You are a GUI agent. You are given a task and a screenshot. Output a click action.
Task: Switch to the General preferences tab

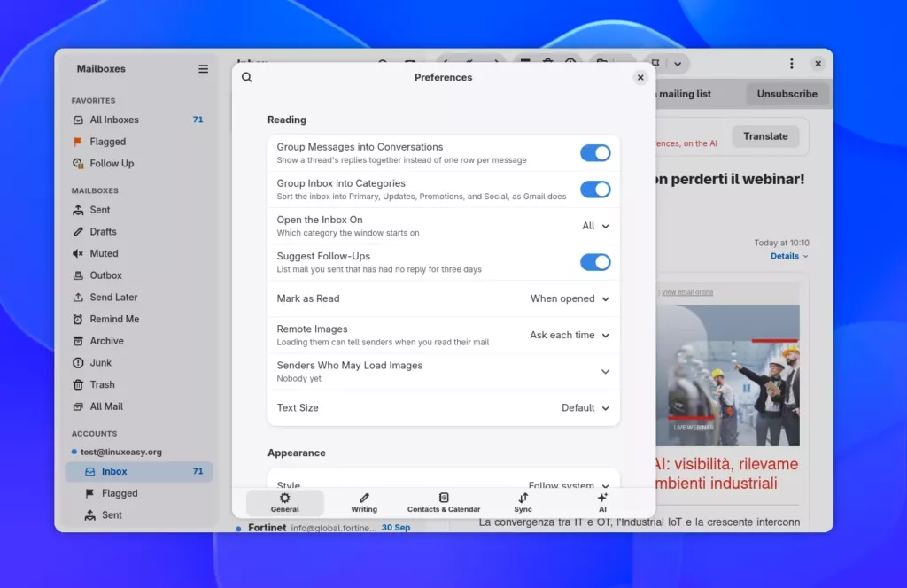tap(284, 502)
